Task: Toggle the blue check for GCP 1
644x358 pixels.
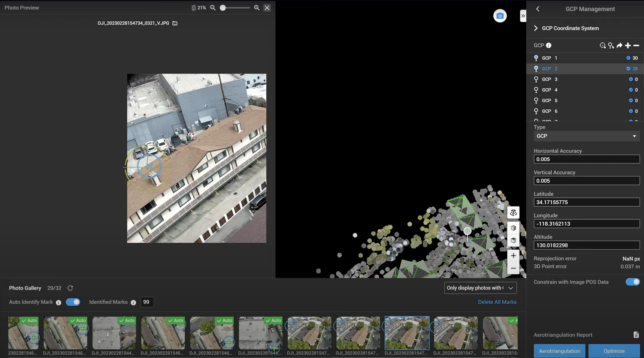Action: click(628, 58)
